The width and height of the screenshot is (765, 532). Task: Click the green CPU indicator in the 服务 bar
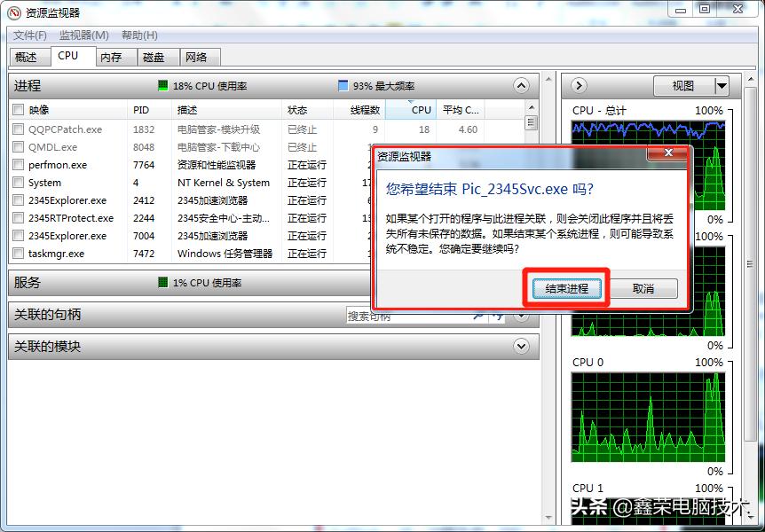(162, 282)
